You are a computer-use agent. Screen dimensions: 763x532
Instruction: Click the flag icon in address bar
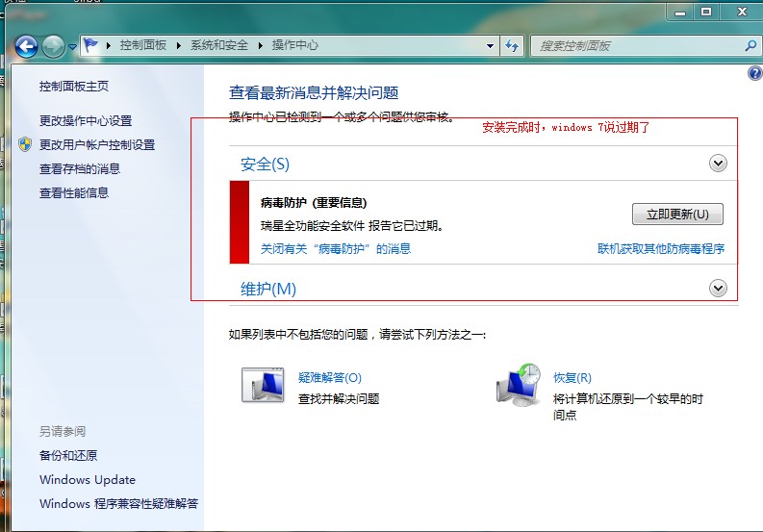[90, 45]
